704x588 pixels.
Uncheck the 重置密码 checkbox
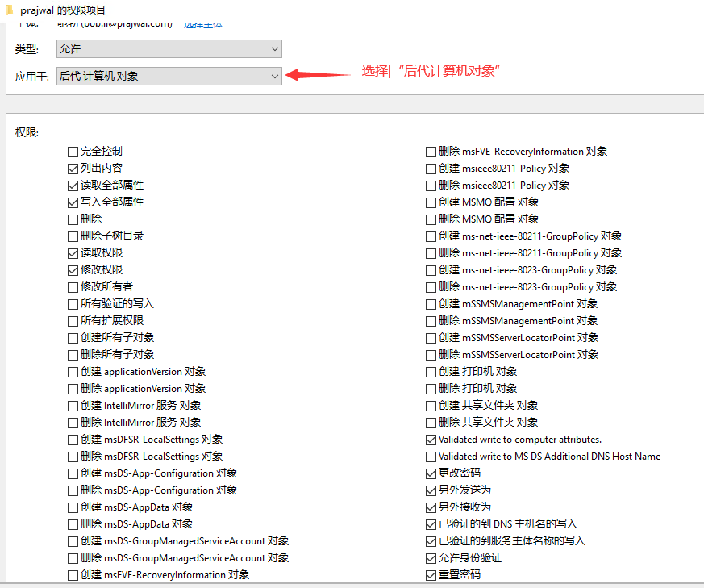point(431,575)
